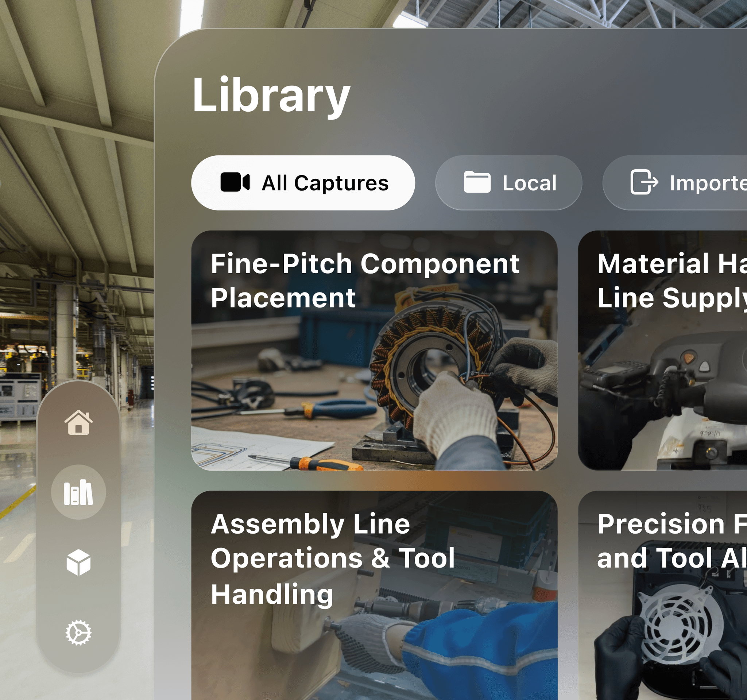Open the Material Handling Line Supply card

(662, 351)
